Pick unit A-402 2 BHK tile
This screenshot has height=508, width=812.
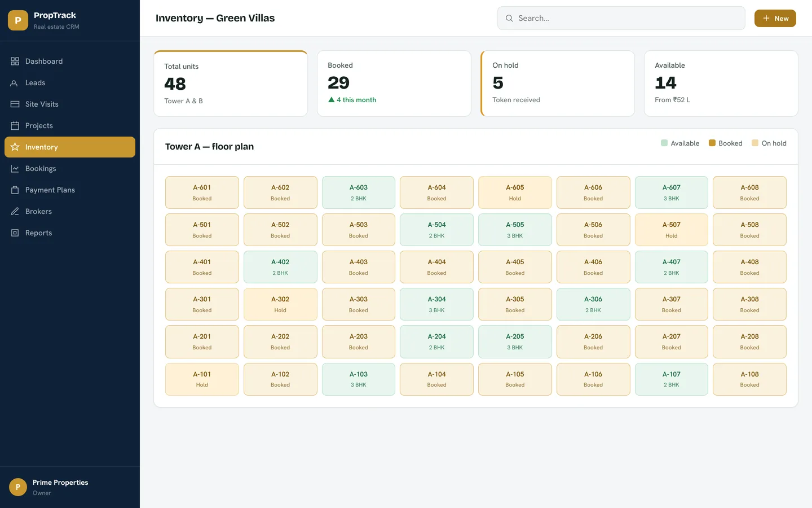(280, 267)
